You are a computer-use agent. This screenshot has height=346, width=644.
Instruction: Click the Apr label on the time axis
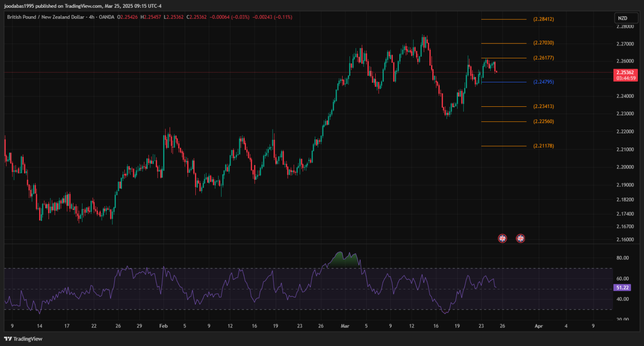(539, 326)
